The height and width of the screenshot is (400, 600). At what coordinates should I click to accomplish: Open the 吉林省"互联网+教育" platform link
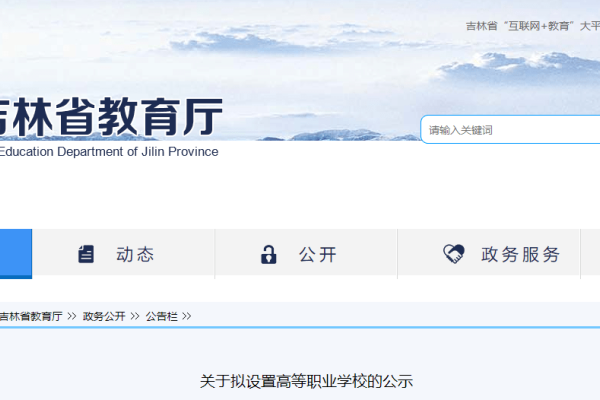pyautogui.click(x=533, y=26)
